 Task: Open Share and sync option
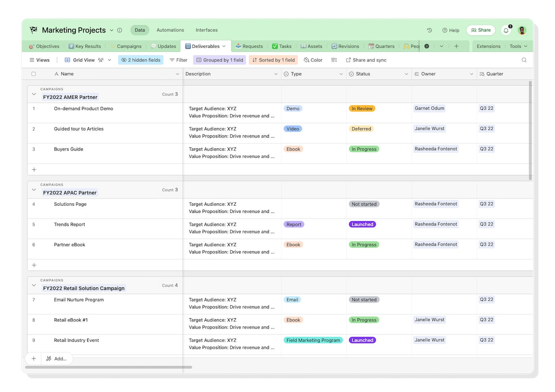pos(366,60)
